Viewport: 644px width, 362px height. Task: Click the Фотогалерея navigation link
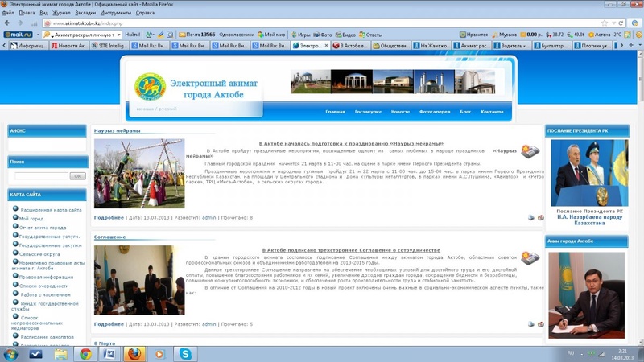(x=435, y=112)
